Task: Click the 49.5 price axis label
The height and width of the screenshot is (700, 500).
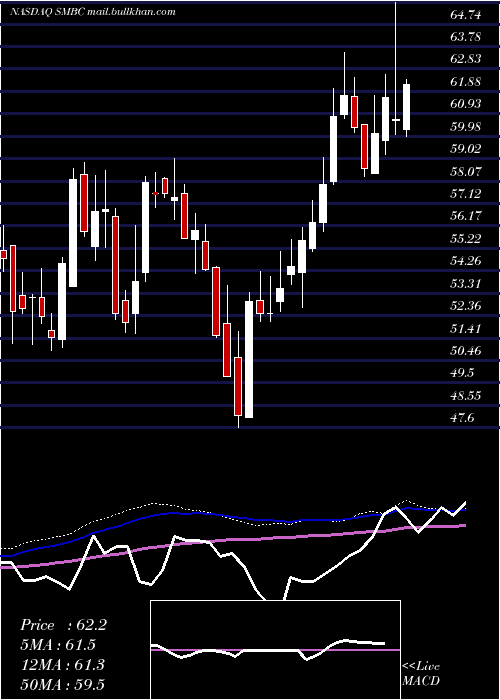Action: pos(462,373)
